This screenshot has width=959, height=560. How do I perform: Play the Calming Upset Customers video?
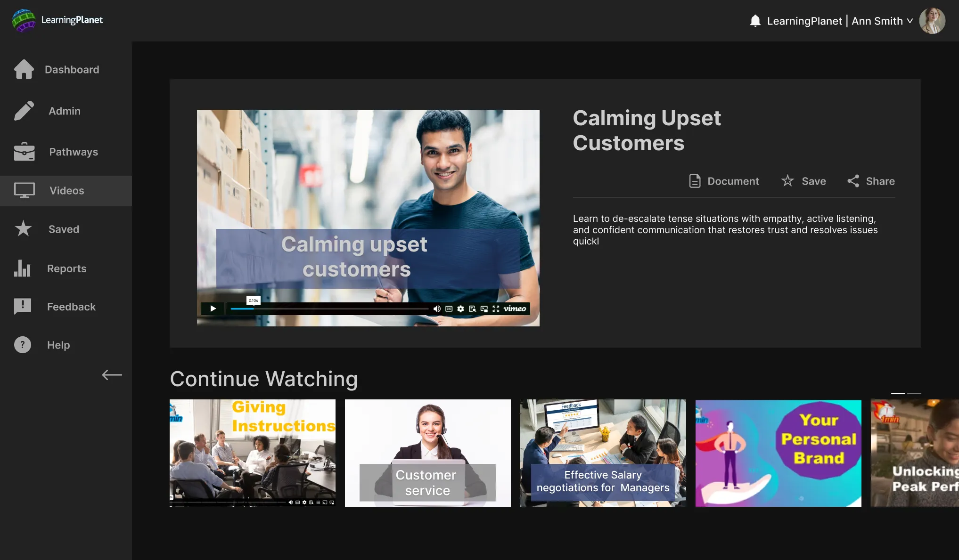[213, 308]
